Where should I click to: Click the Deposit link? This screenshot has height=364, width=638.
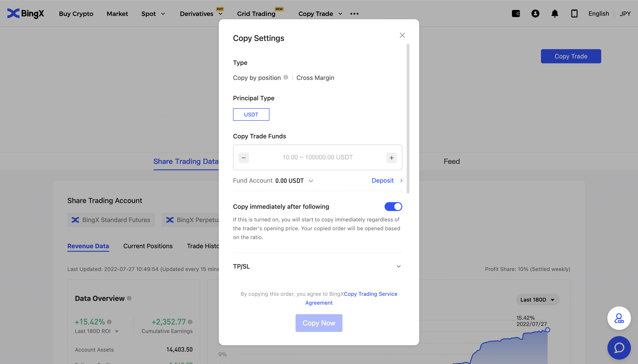pyautogui.click(x=383, y=180)
